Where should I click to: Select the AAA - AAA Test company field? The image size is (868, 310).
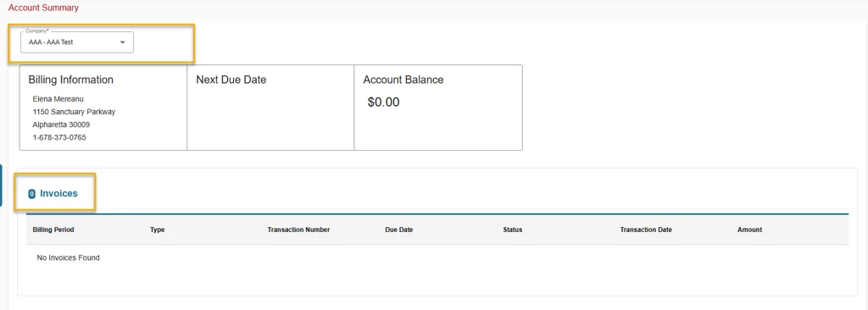coord(77,42)
